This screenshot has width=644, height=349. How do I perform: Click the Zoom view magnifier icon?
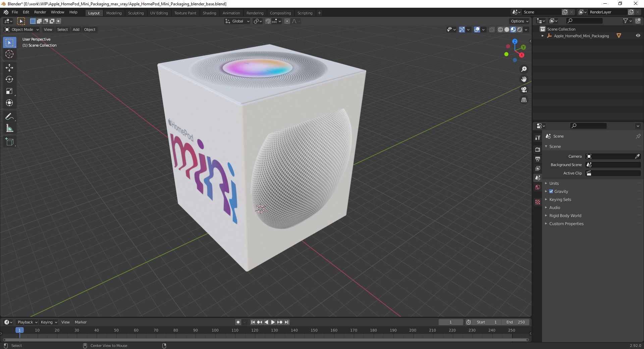point(524,69)
